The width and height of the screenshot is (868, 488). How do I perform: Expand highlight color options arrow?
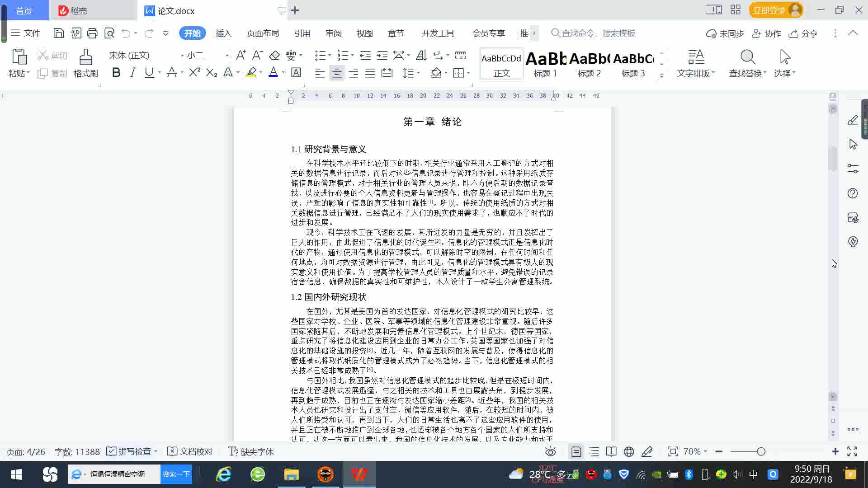[x=261, y=73]
